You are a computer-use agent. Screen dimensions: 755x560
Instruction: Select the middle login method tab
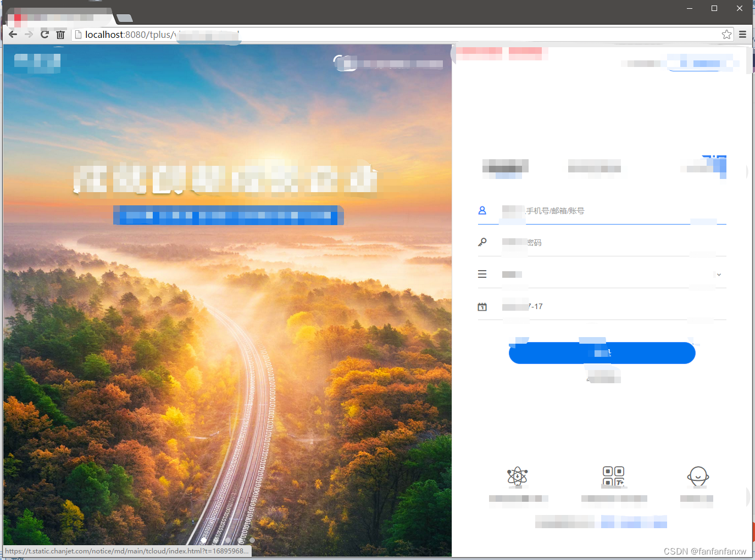(595, 167)
